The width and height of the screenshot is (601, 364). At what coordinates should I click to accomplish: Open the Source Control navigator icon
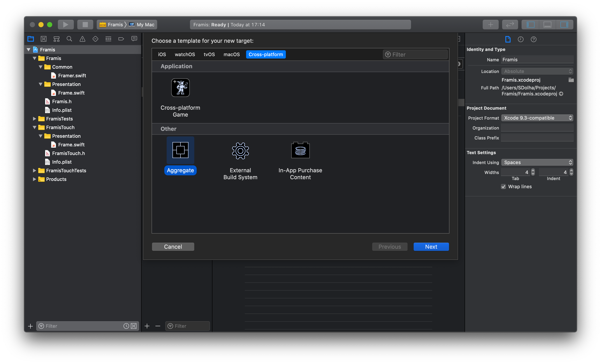click(x=44, y=39)
